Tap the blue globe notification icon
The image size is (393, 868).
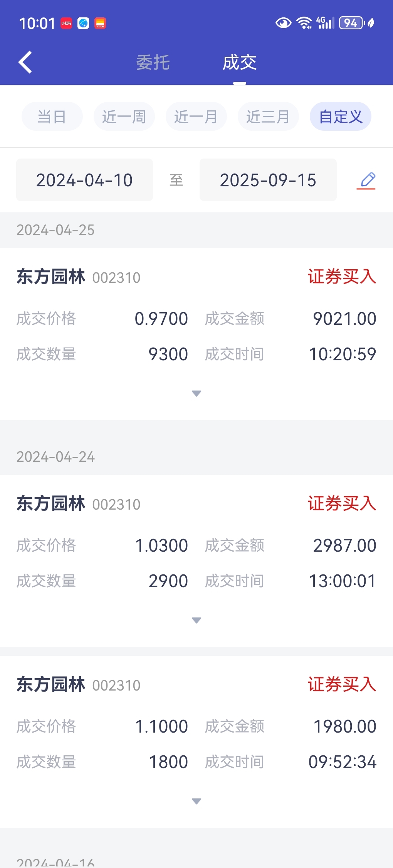(x=83, y=24)
